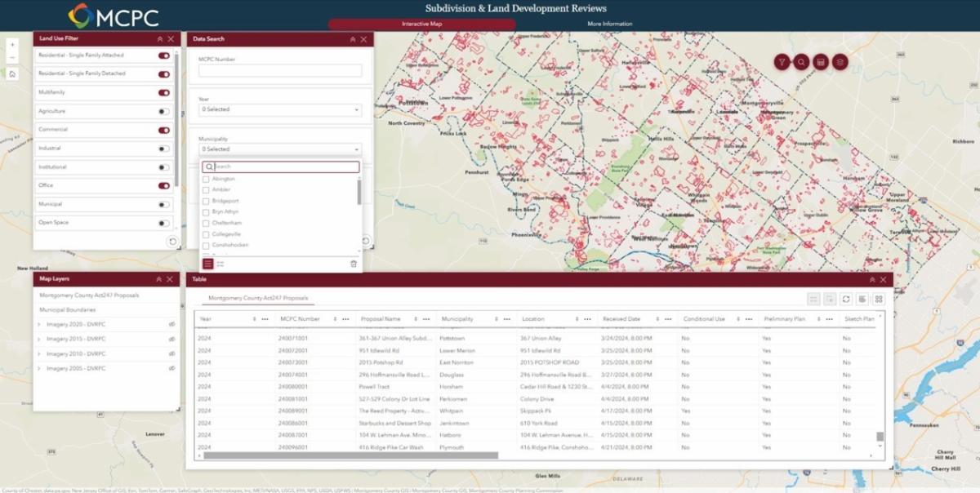Open the Year dropdown
Screen dimensions: 980x493
(x=279, y=109)
